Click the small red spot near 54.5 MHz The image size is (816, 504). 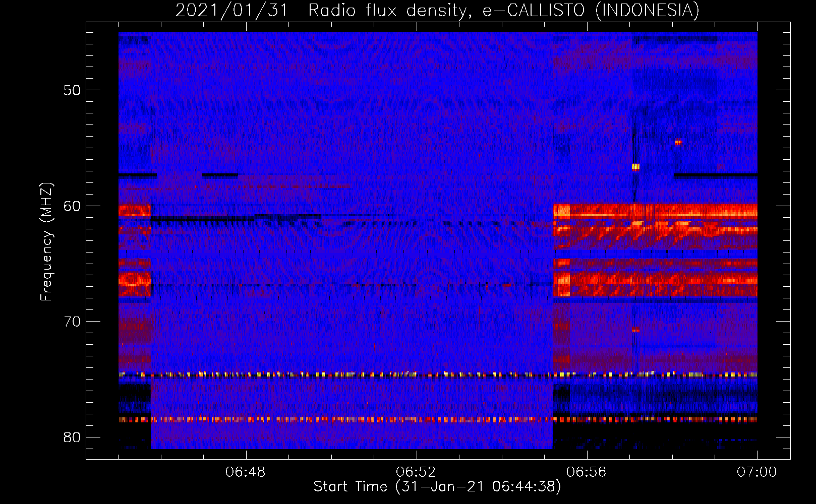pyautogui.click(x=677, y=142)
